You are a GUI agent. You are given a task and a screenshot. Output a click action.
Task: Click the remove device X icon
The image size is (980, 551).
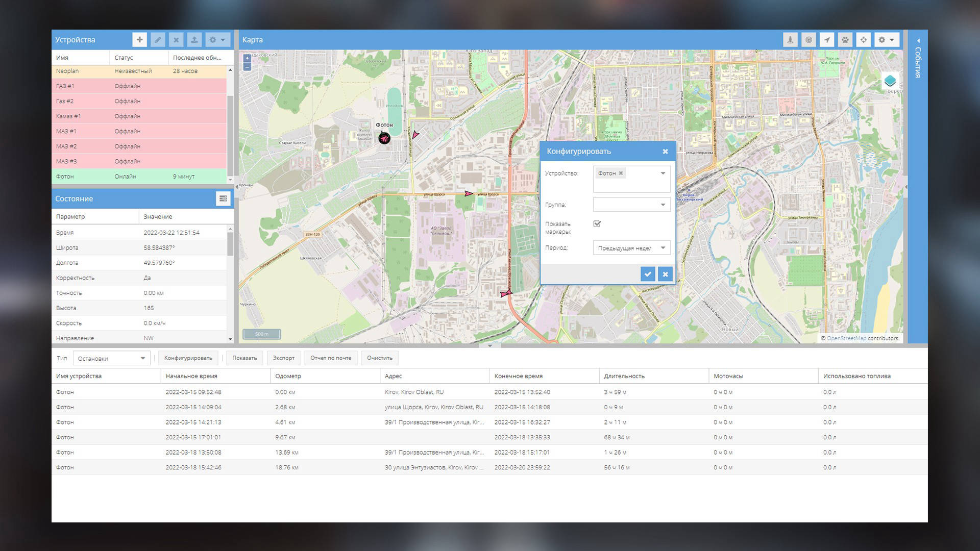176,39
